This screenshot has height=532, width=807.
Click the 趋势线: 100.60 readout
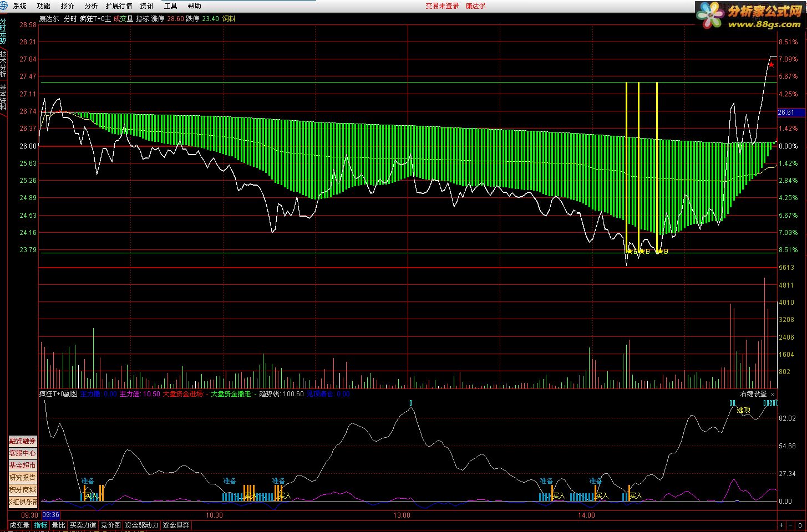(282, 394)
